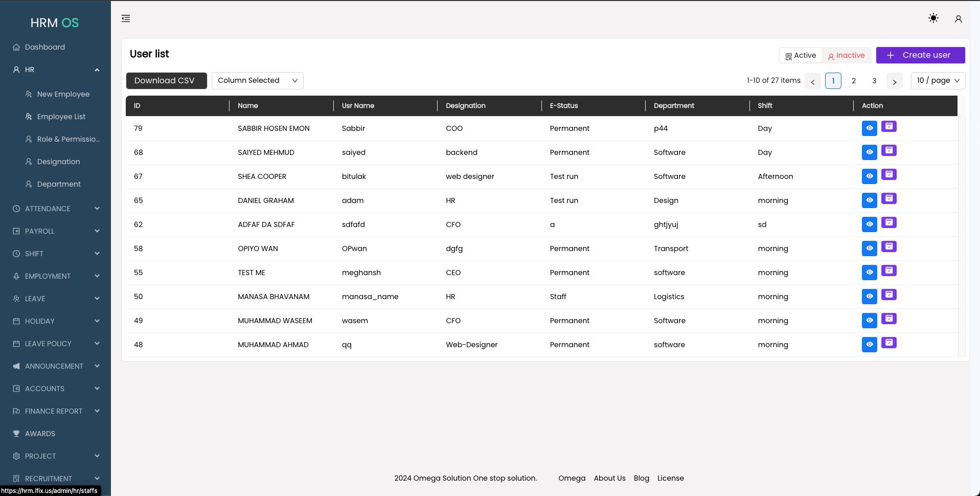Open the Dashboard home icon

(x=16, y=47)
